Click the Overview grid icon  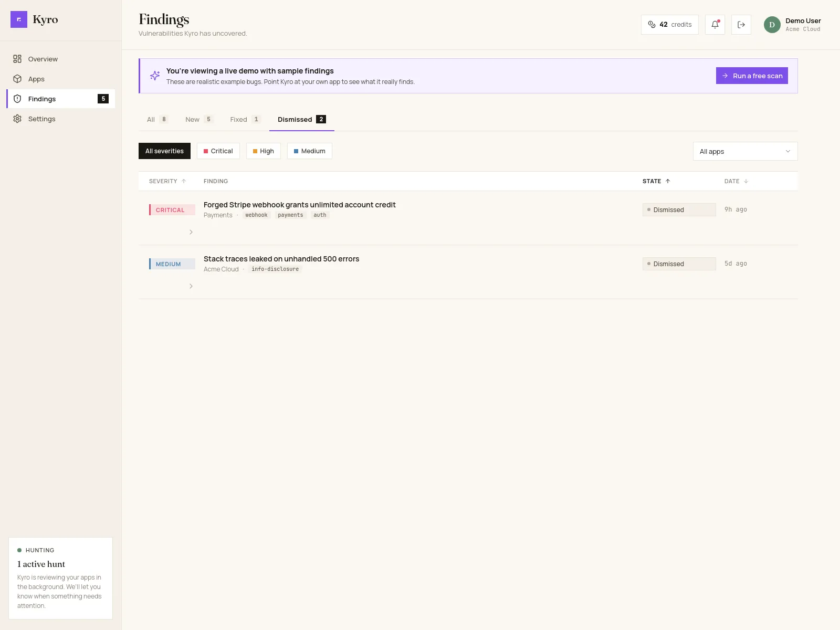[17, 59]
